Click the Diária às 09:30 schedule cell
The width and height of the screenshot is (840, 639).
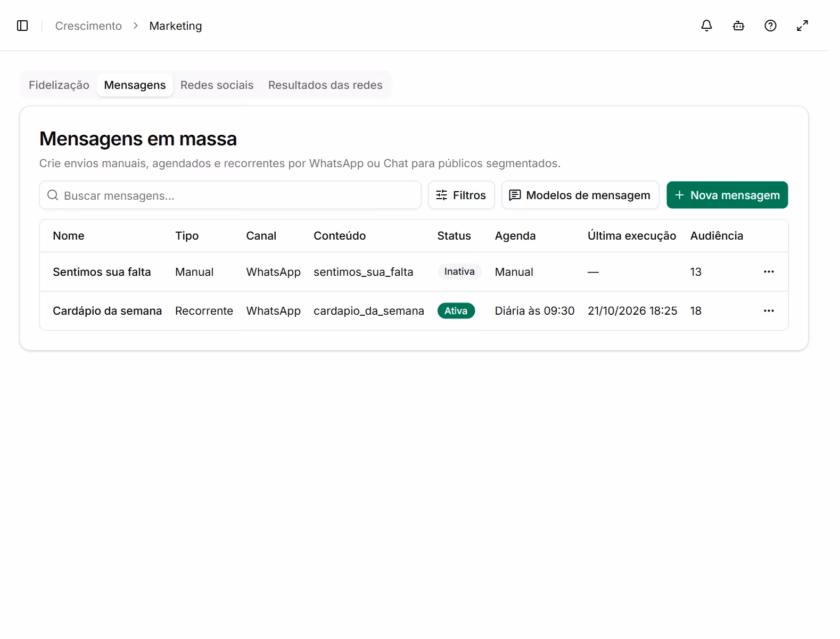point(534,310)
